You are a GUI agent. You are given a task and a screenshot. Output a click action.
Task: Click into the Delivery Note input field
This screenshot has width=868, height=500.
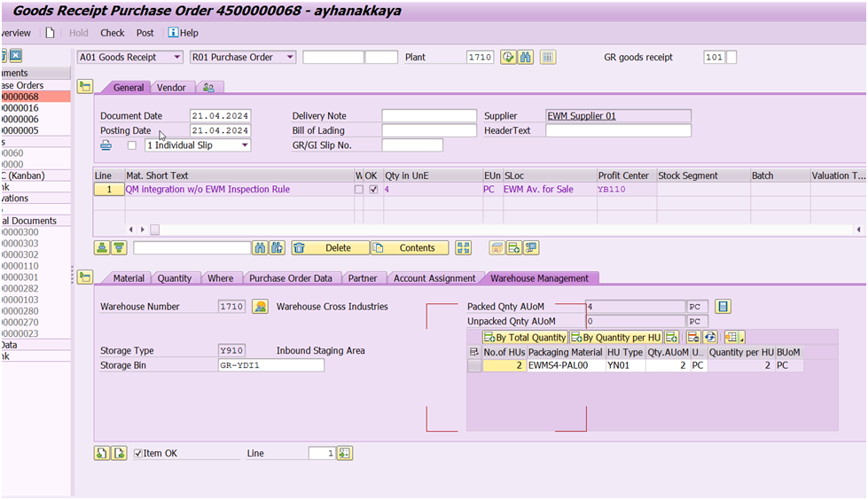click(429, 116)
